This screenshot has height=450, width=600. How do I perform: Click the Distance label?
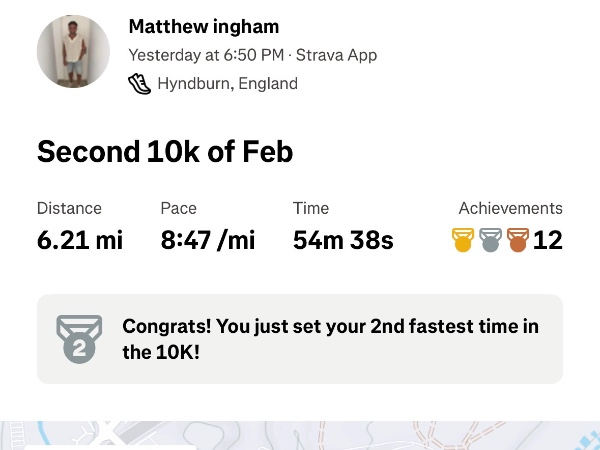coord(69,208)
